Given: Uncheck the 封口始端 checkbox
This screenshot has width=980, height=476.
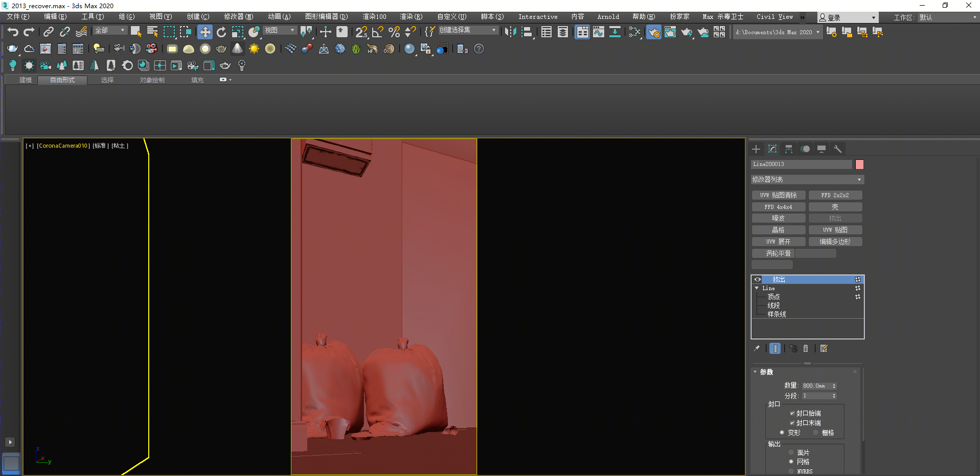Looking at the screenshot, I should [x=792, y=413].
